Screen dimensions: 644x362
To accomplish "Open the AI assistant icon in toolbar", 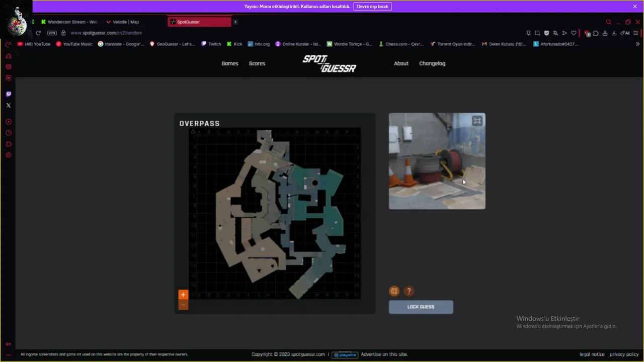I will (625, 33).
